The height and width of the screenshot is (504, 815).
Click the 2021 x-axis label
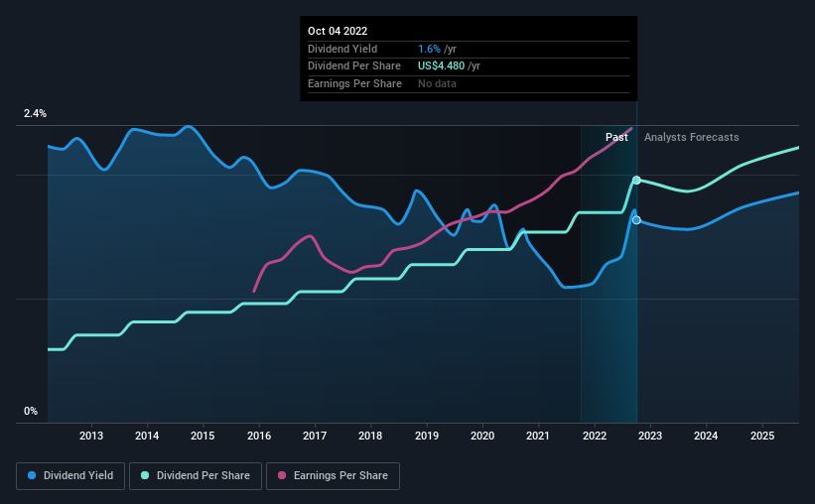point(538,436)
